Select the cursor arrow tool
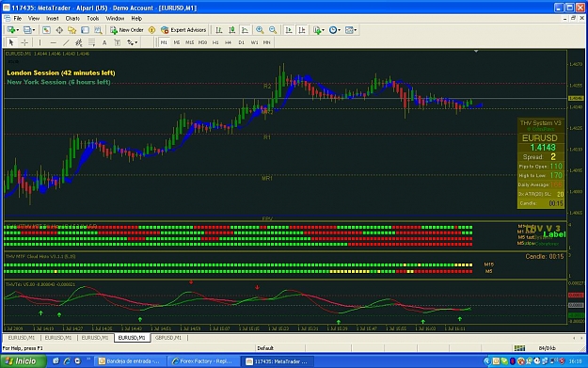 coord(11,42)
